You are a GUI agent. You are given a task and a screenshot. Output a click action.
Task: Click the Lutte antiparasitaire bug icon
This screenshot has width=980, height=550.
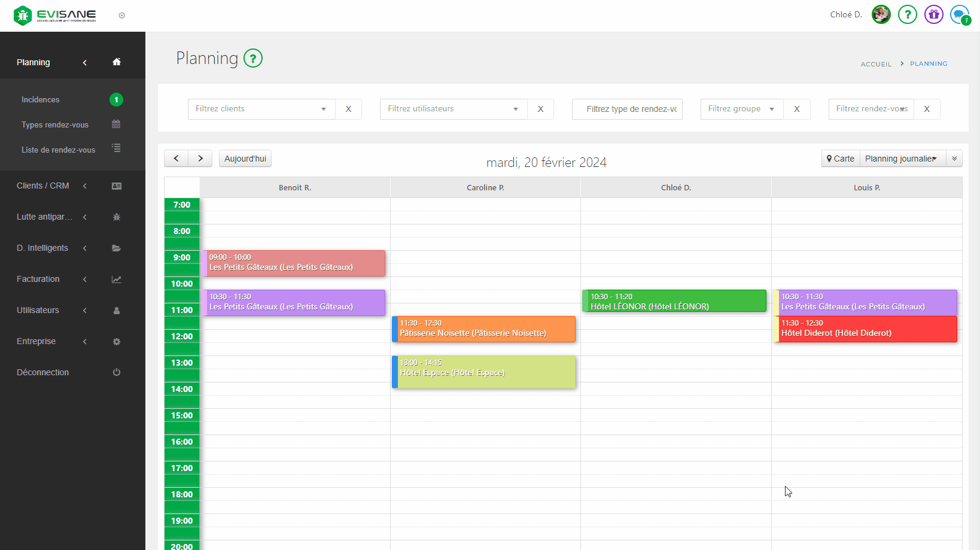tap(117, 217)
